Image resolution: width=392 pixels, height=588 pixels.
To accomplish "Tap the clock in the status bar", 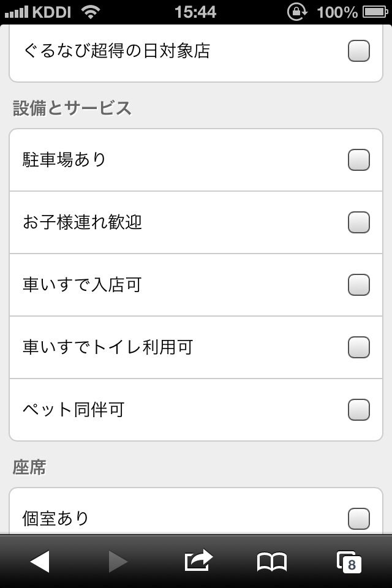I will point(195,12).
